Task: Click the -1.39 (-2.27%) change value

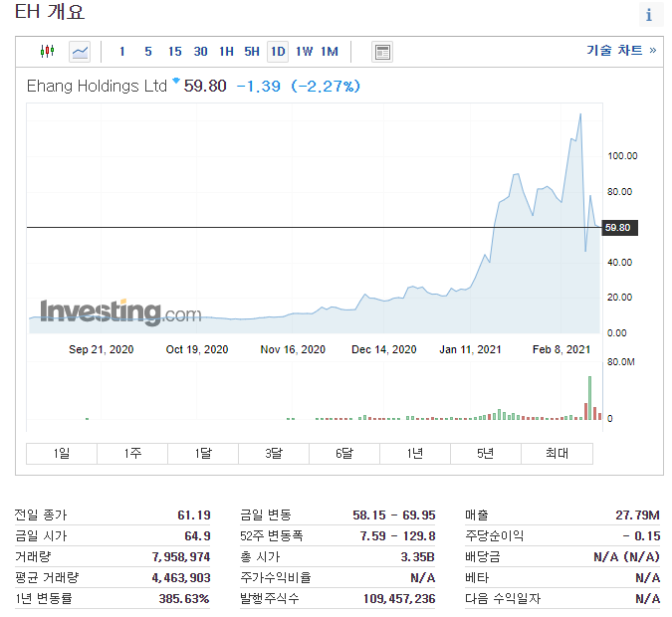Action: [299, 87]
